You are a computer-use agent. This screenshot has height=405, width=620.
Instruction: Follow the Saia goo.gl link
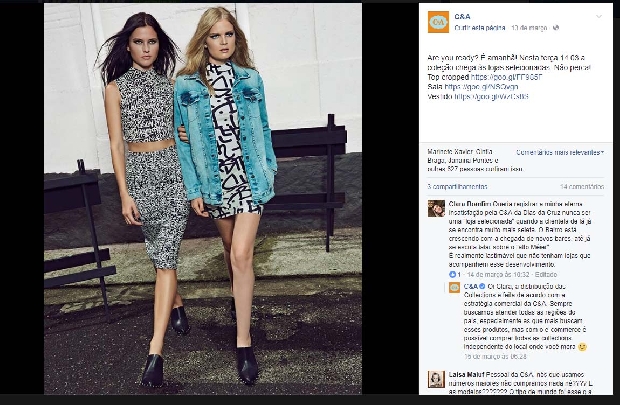click(481, 87)
